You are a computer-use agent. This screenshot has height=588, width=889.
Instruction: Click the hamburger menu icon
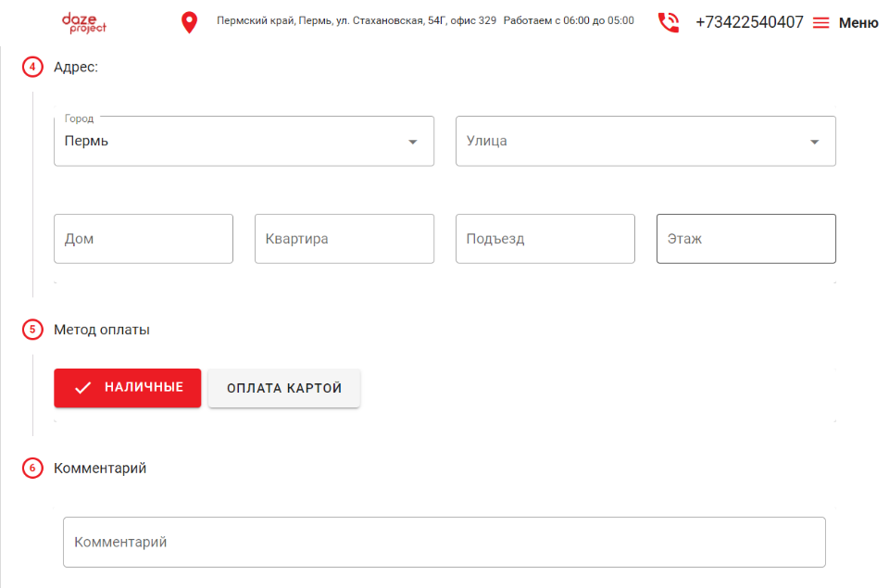820,22
